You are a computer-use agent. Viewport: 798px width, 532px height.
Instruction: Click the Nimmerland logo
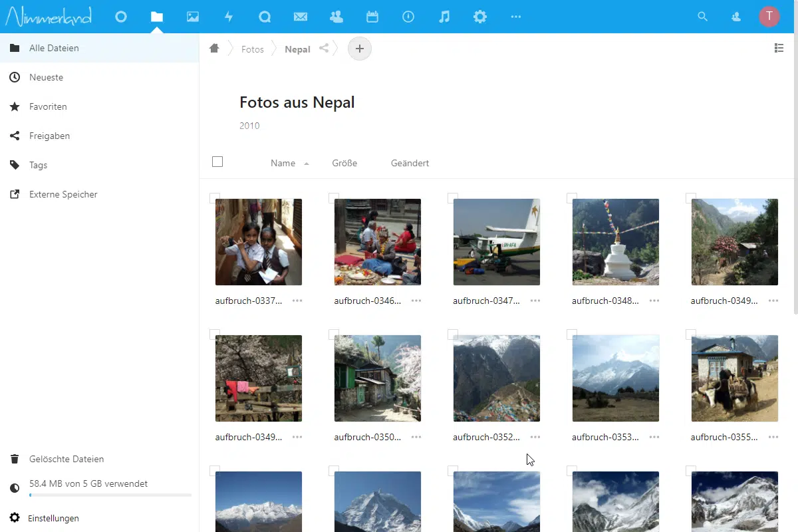pos(49,17)
